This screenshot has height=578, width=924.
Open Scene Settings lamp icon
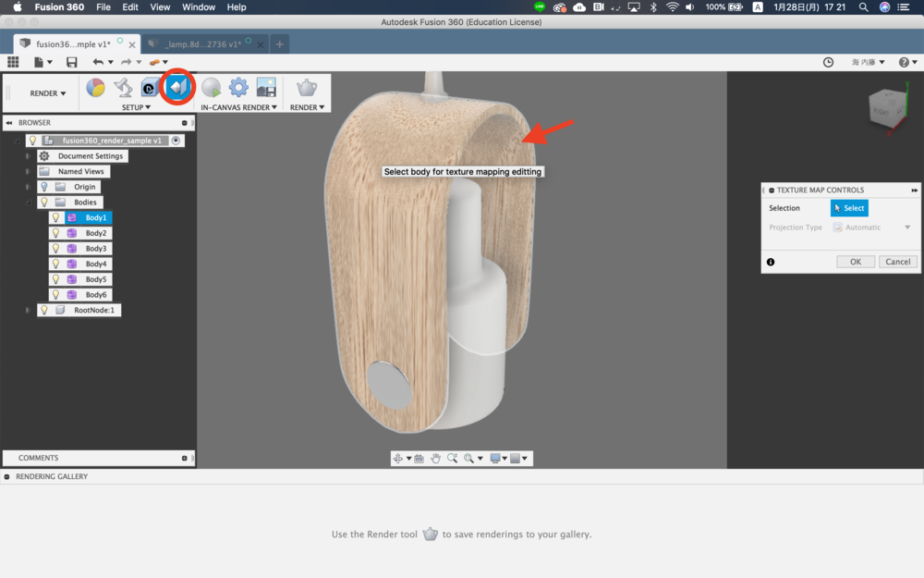[123, 88]
